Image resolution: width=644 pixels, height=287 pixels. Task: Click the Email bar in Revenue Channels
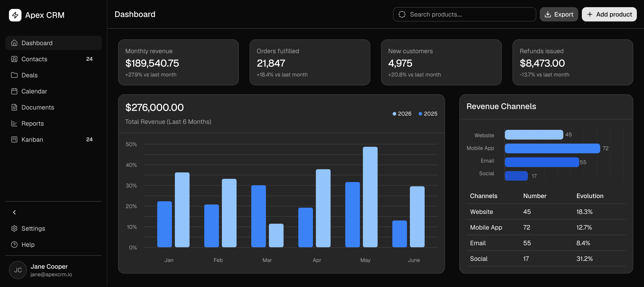(542, 162)
